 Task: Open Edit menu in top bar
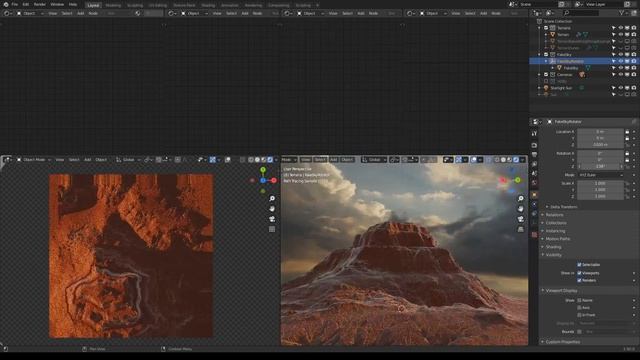tap(26, 4)
